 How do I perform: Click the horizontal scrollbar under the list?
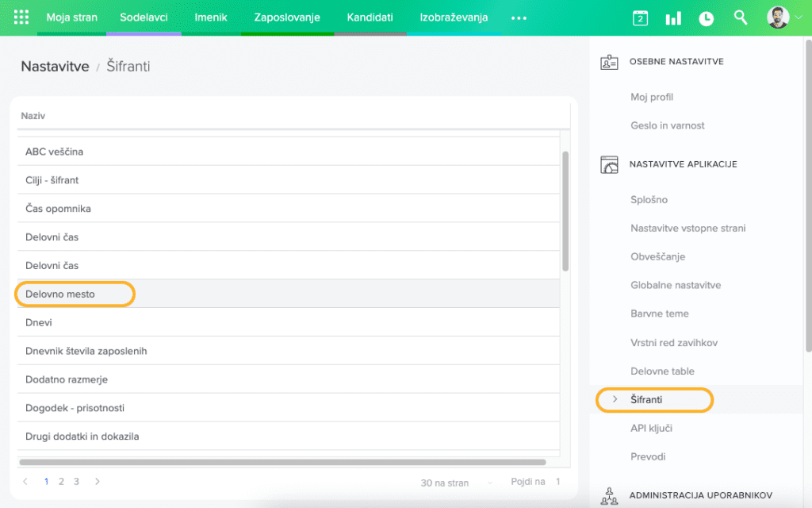tap(282, 462)
